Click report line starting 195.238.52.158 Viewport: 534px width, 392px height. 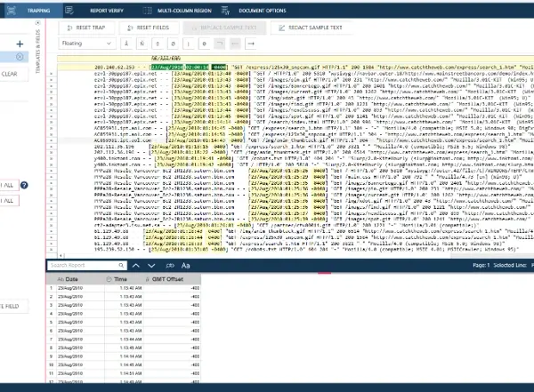coord(306,250)
